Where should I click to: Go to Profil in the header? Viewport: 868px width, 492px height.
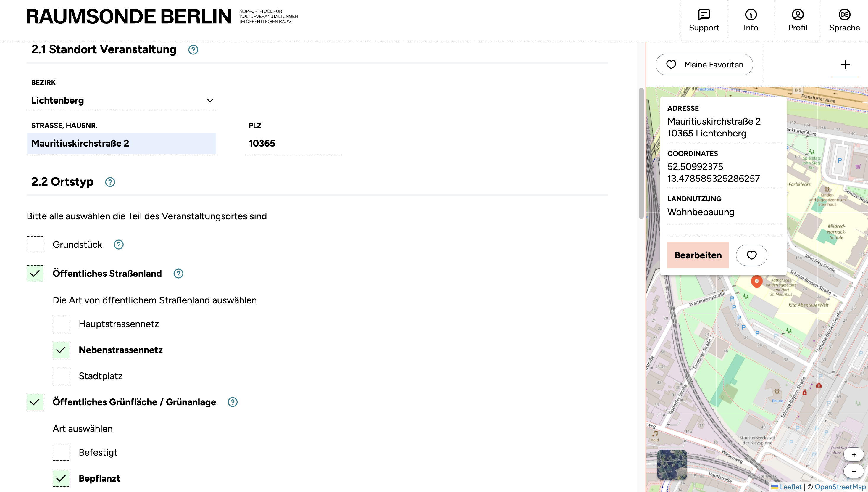797,20
